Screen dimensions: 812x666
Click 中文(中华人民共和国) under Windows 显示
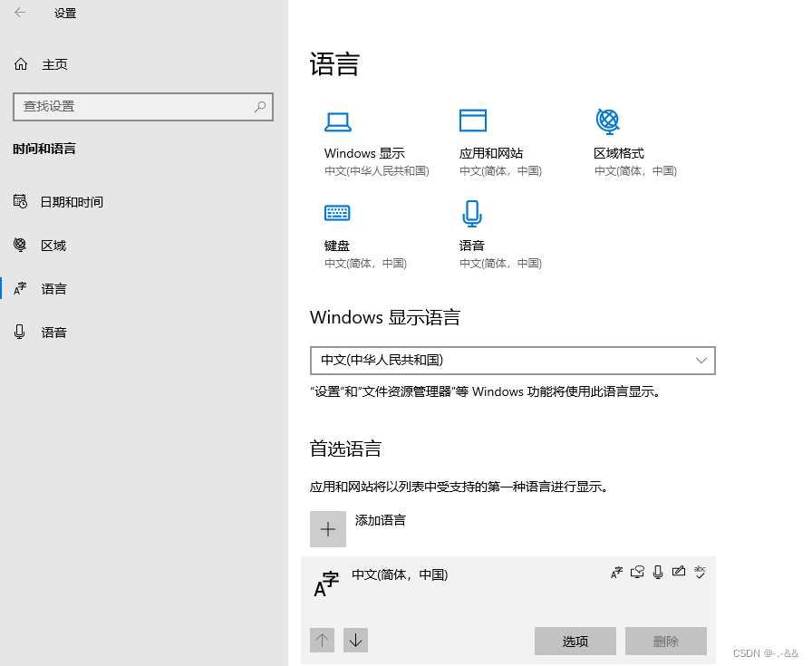[x=377, y=171]
